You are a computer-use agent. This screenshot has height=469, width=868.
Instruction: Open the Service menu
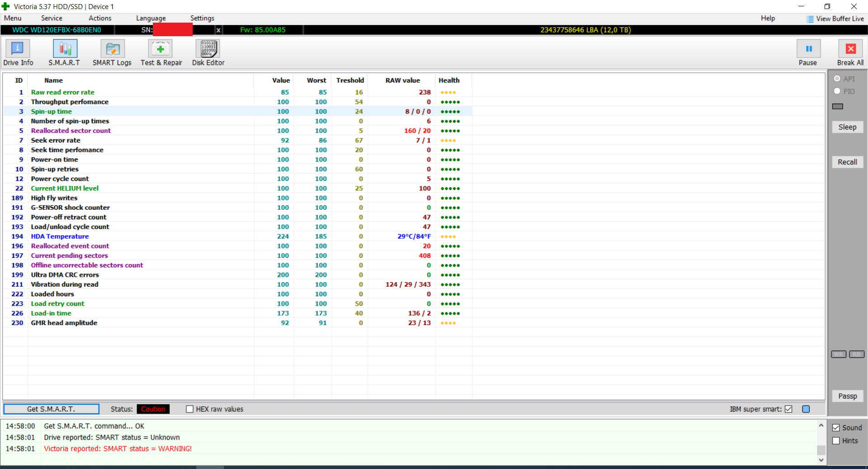click(x=52, y=18)
